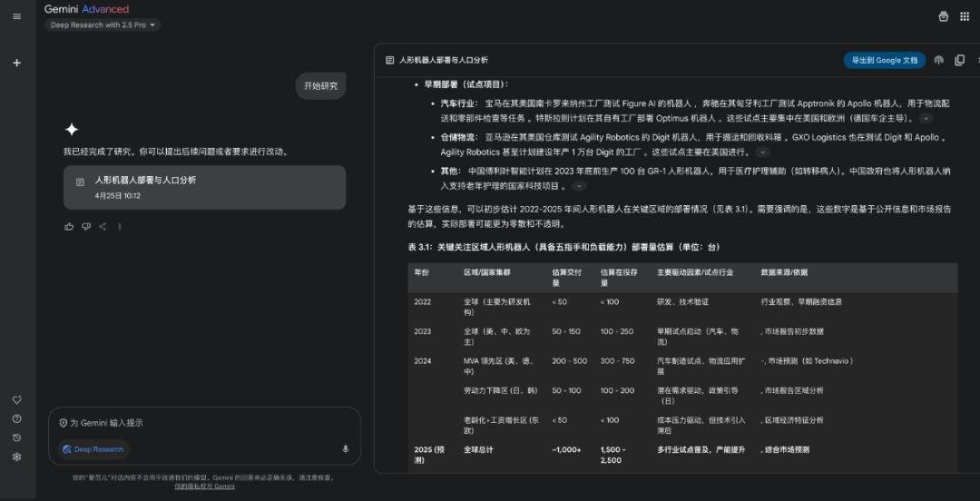Open more options three-dot menu under response
This screenshot has width=980, height=501.
[x=120, y=226]
